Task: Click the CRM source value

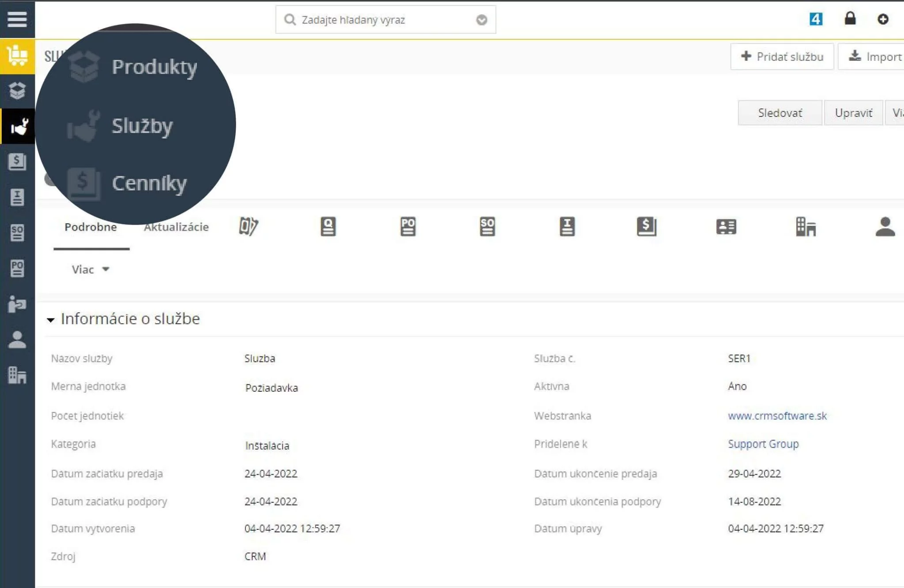Action: pos(255,556)
